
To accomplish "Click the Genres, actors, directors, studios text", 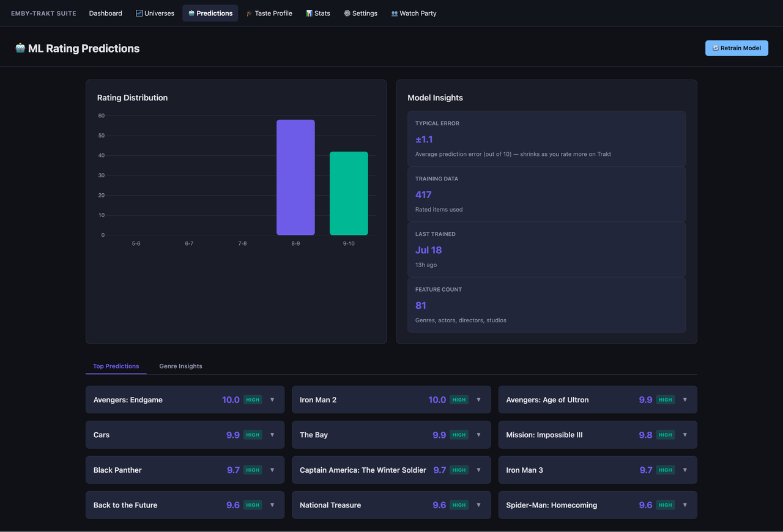I will coord(461,320).
